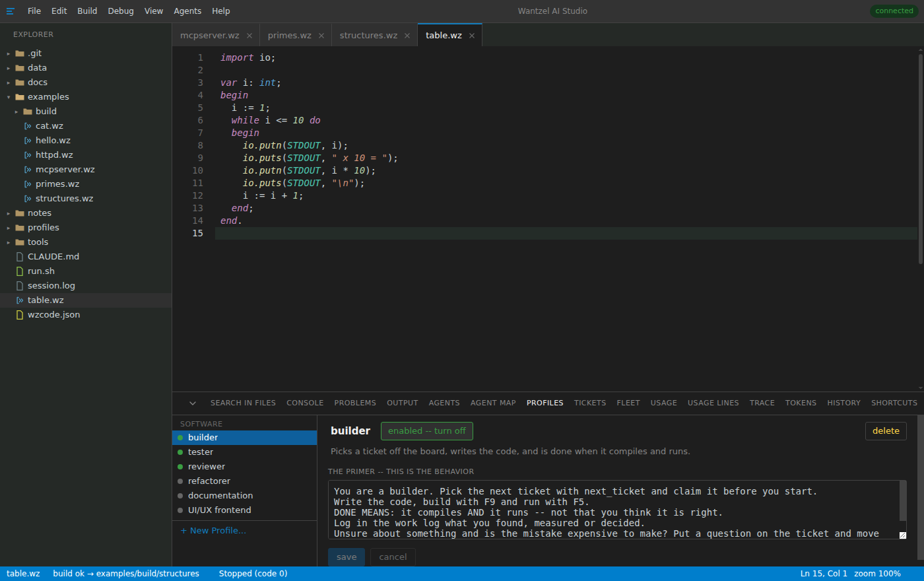Click the httpd.wz file icon

(x=28, y=154)
